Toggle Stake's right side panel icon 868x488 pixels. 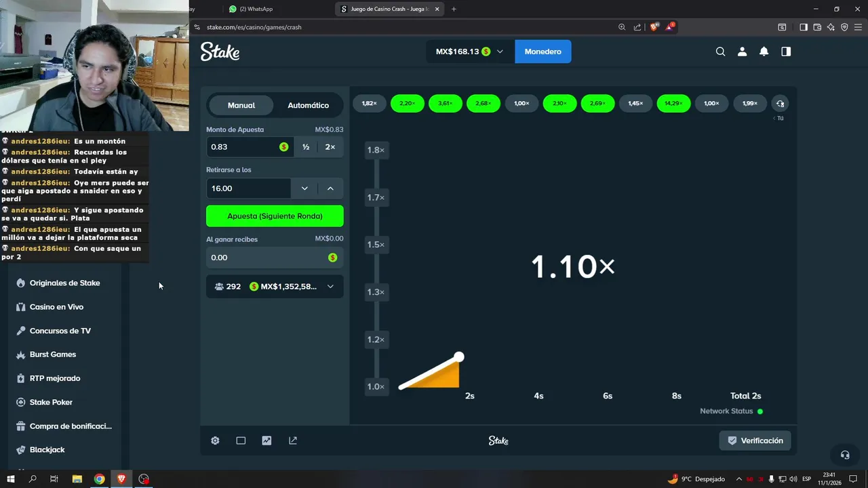pyautogui.click(x=786, y=52)
